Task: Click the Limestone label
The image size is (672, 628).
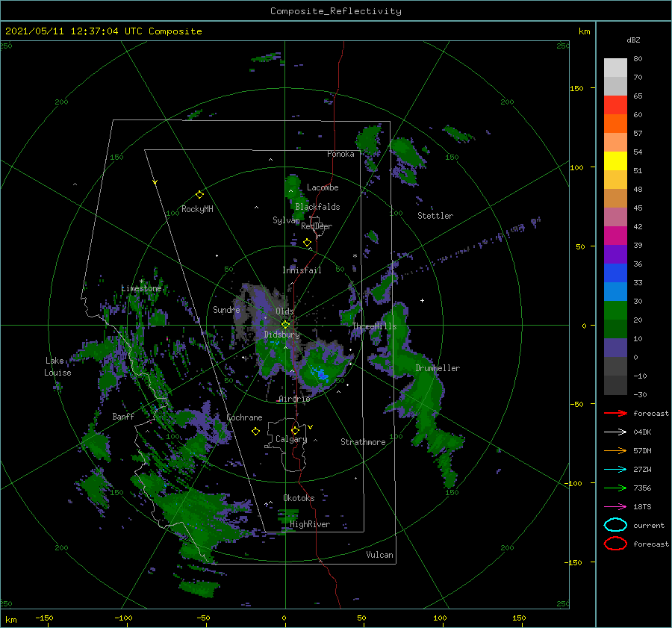Action: coord(141,288)
